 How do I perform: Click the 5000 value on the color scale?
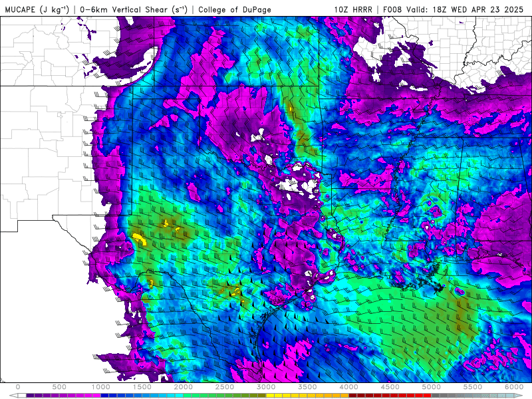click(x=432, y=387)
